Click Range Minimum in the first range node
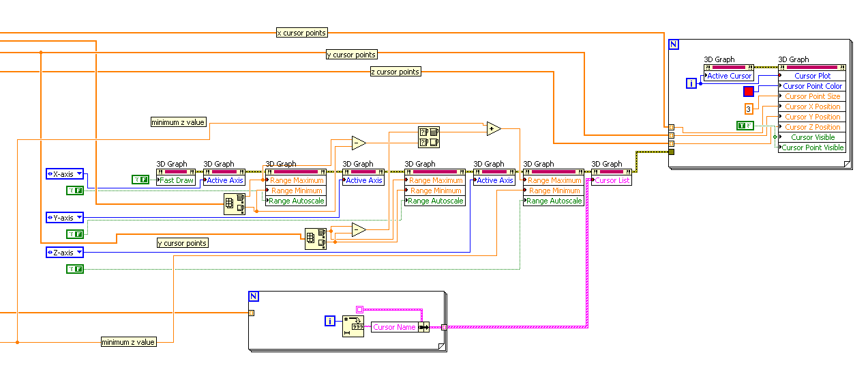The height and width of the screenshot is (368, 868). tap(296, 190)
